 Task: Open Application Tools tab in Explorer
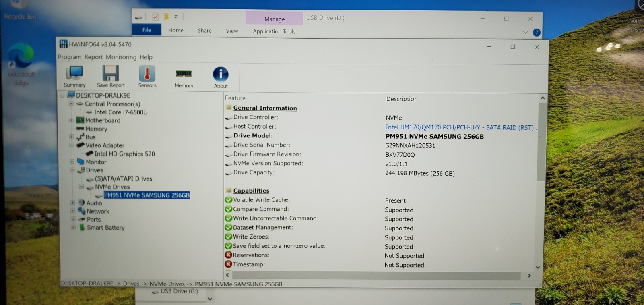274,31
